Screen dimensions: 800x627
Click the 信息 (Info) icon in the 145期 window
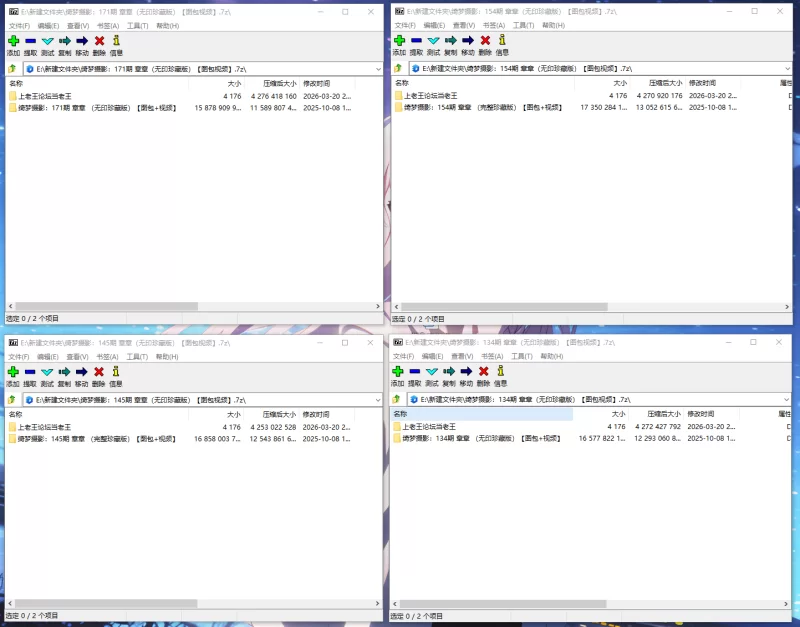[x=116, y=372]
